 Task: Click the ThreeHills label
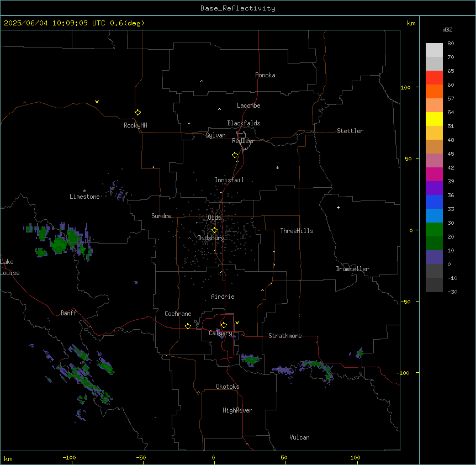(297, 231)
